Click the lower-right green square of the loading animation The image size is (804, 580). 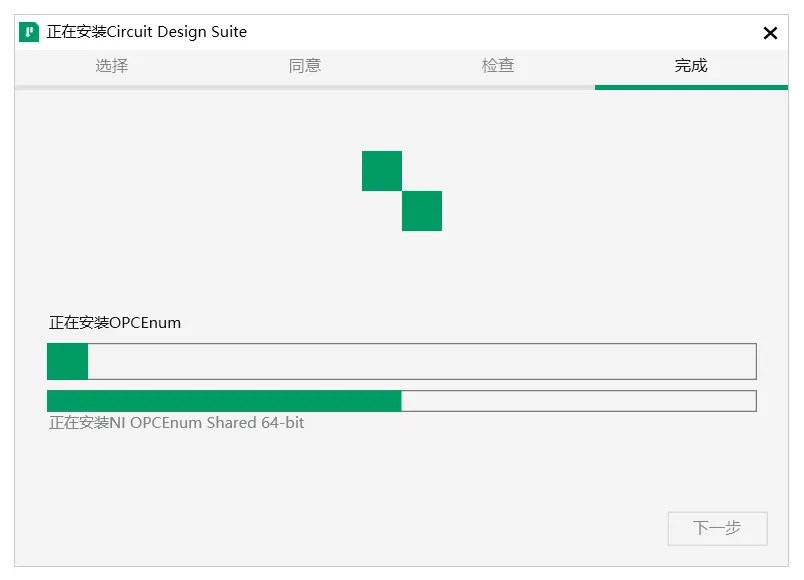pos(422,211)
